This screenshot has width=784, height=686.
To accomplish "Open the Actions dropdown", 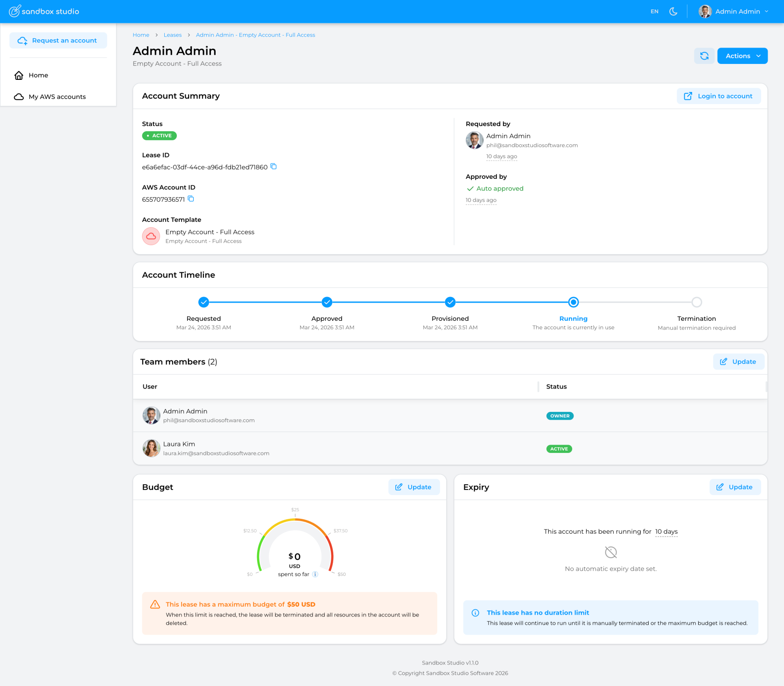I will (742, 56).
